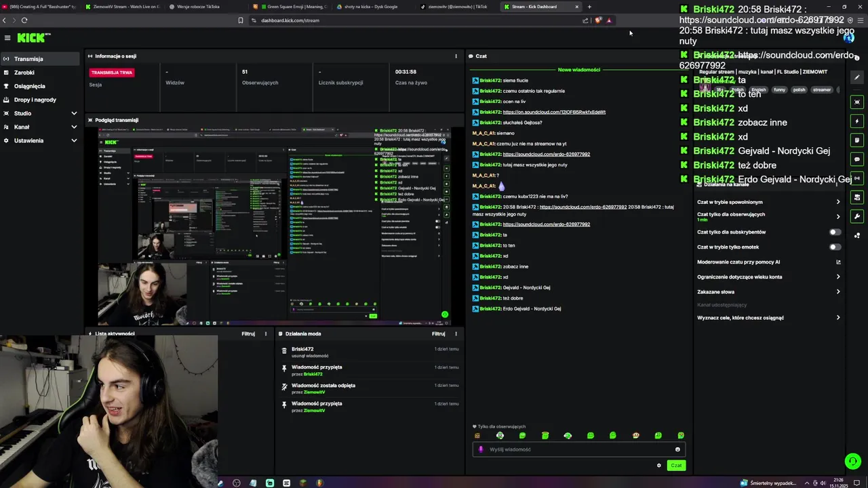Open the mod actions three-dot menu
The width and height of the screenshot is (868, 488).
pos(456,333)
